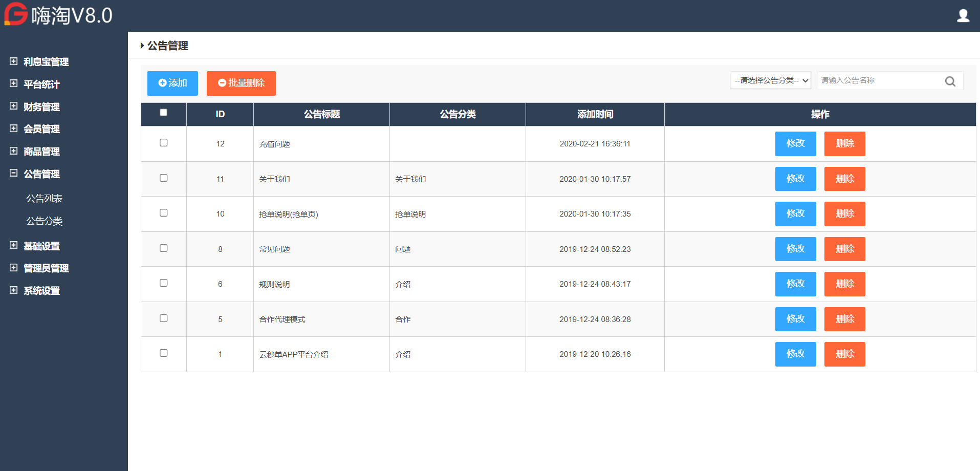Click the 合作代理模式 title cell
Screen dimensions: 980x471
[x=322, y=319]
